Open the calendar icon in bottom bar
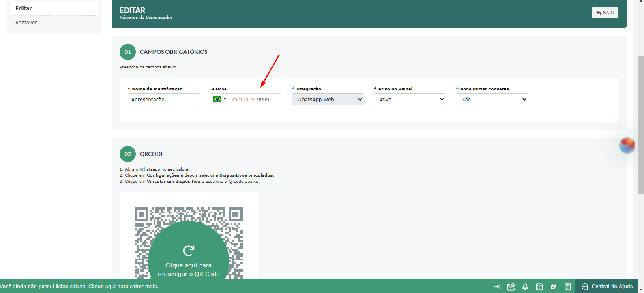The height and width of the screenshot is (293, 644). 539,287
